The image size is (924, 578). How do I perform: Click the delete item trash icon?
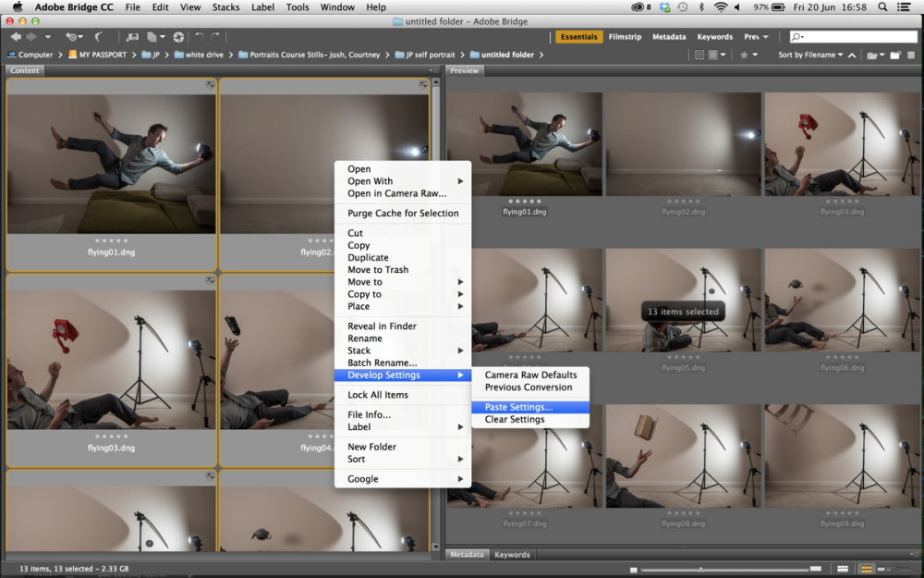(x=910, y=55)
